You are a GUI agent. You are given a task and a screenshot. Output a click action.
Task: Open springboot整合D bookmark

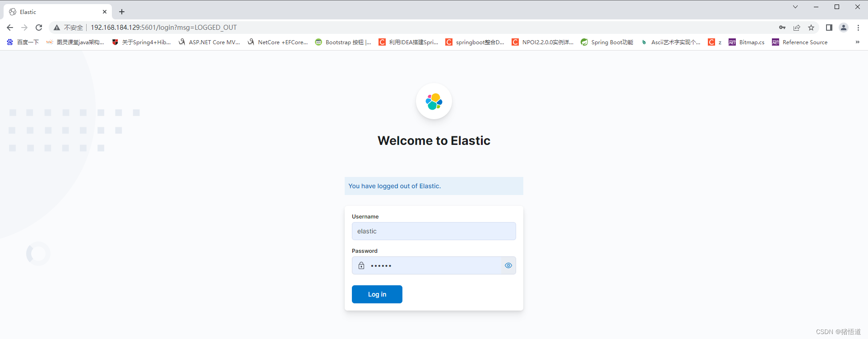pos(475,42)
